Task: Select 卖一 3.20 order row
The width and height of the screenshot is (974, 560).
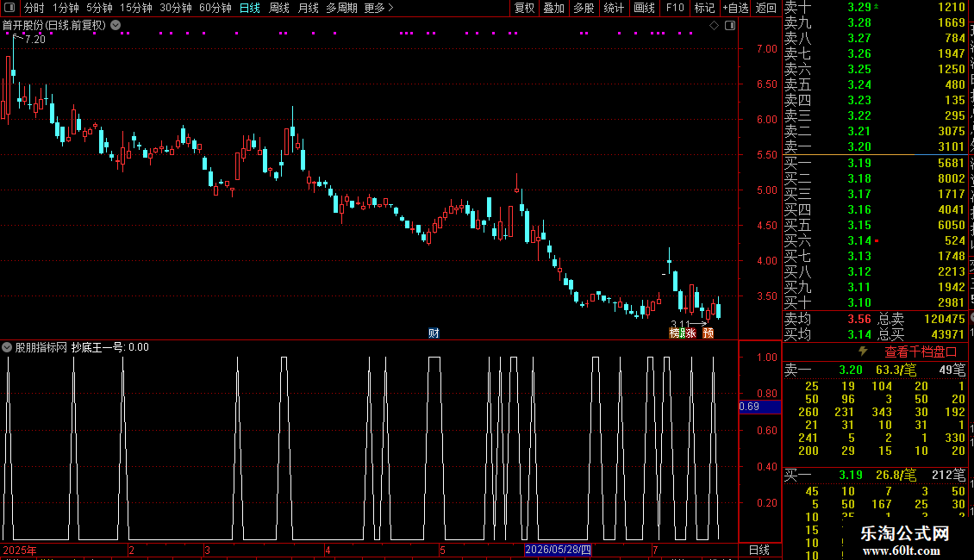Action: pos(875,147)
